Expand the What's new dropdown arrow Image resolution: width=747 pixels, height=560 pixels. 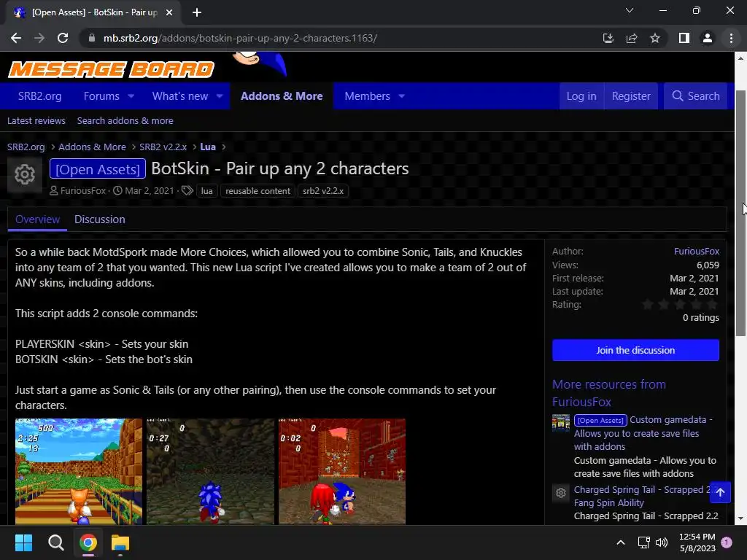(x=220, y=96)
